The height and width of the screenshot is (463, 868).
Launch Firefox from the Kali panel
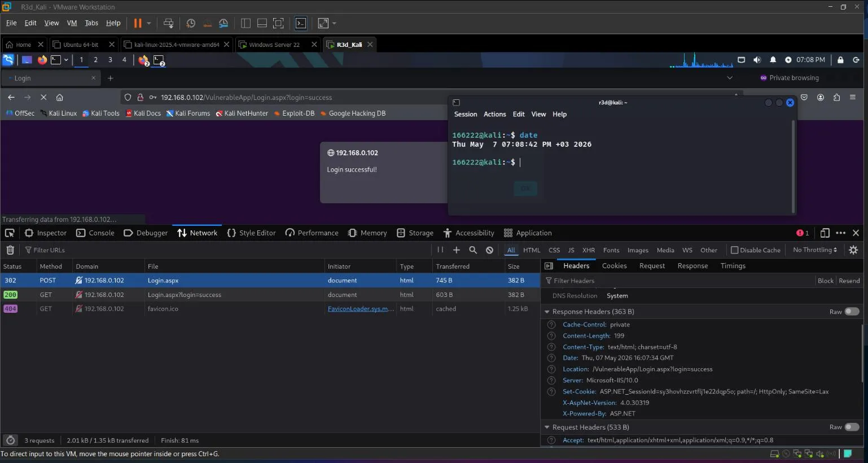coord(42,59)
